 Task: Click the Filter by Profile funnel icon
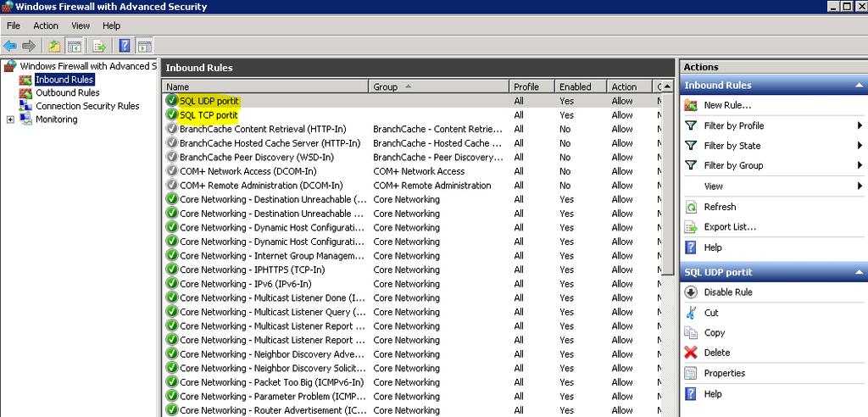click(x=691, y=125)
